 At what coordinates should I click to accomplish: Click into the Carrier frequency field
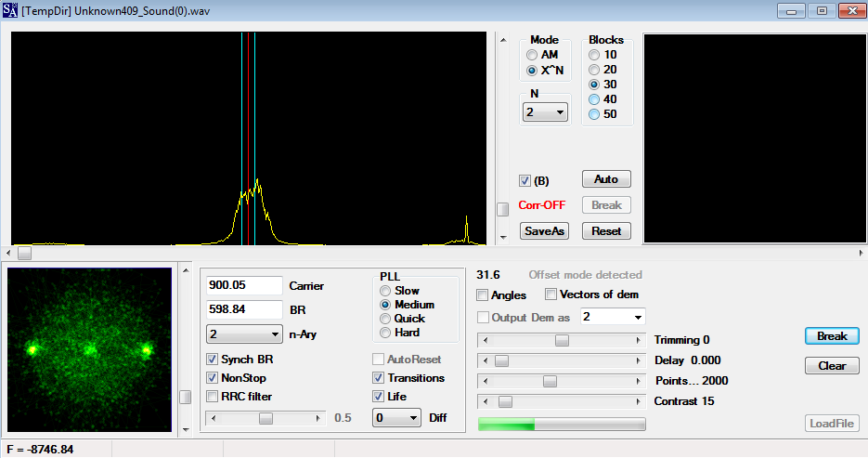(x=243, y=285)
